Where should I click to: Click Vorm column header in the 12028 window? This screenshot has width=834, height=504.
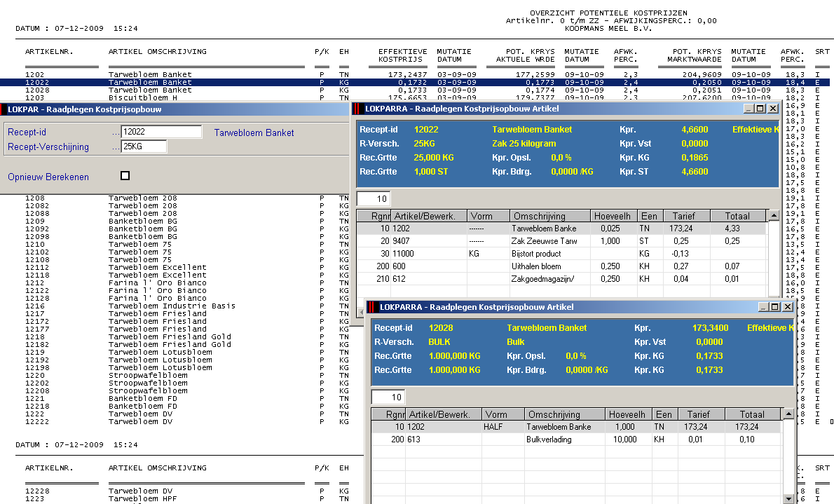point(503,414)
